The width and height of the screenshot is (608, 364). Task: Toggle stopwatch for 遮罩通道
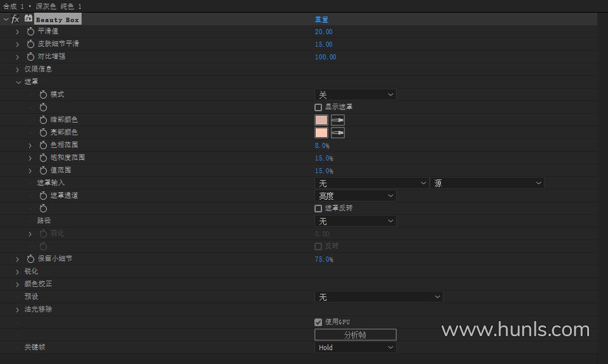pyautogui.click(x=44, y=195)
